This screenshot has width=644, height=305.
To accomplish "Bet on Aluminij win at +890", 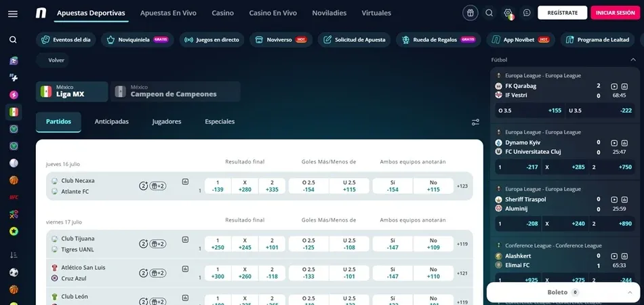I will click(612, 224).
